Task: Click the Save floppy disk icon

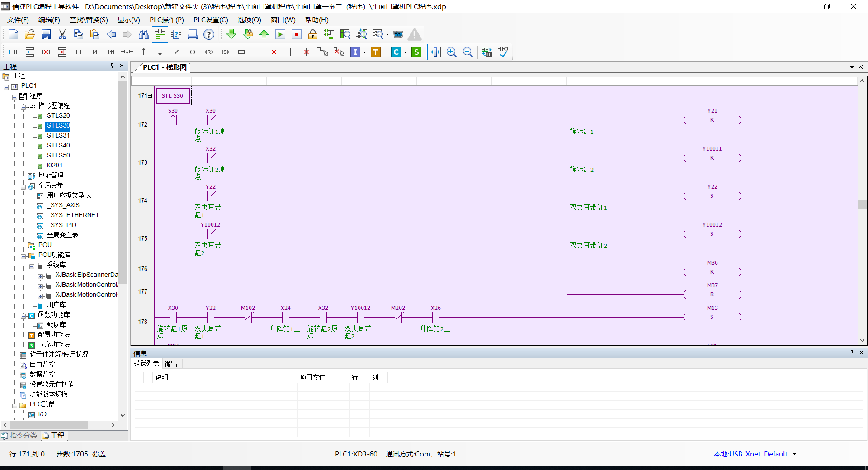Action: pos(46,35)
